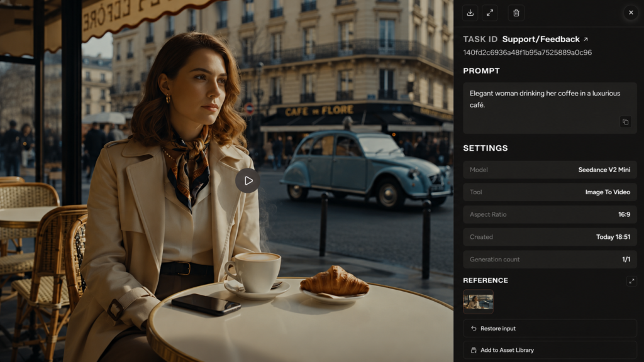Screen dimensions: 644x362
Task: Click the Image To Video tool value
Action: tap(608, 192)
